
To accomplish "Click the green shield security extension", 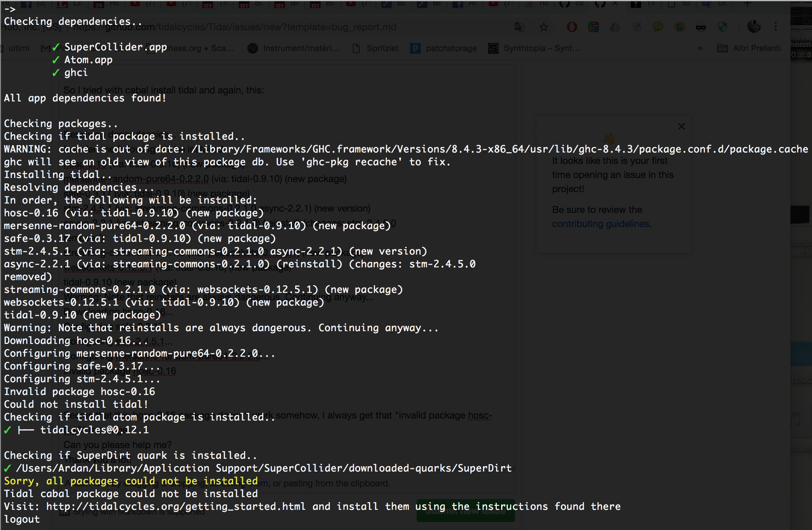I will 723,27.
